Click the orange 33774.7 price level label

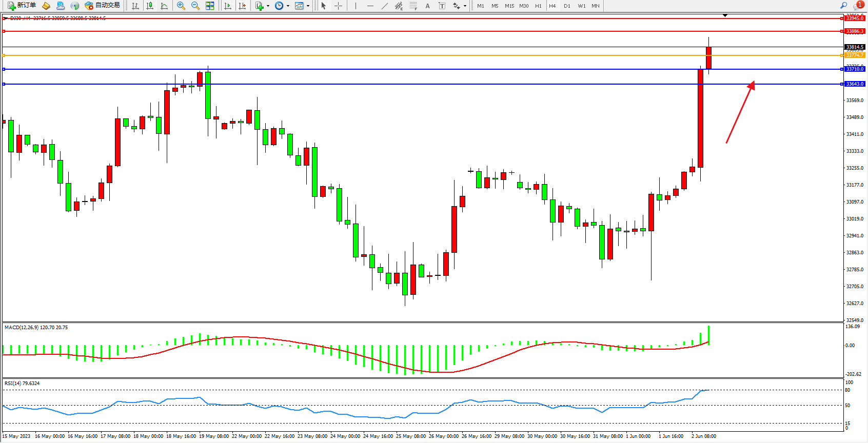855,55
